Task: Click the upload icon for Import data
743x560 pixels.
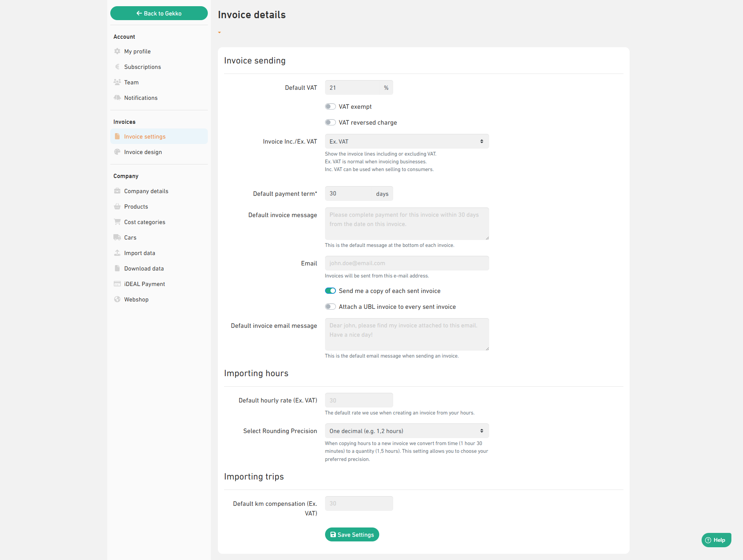Action: [x=117, y=253]
